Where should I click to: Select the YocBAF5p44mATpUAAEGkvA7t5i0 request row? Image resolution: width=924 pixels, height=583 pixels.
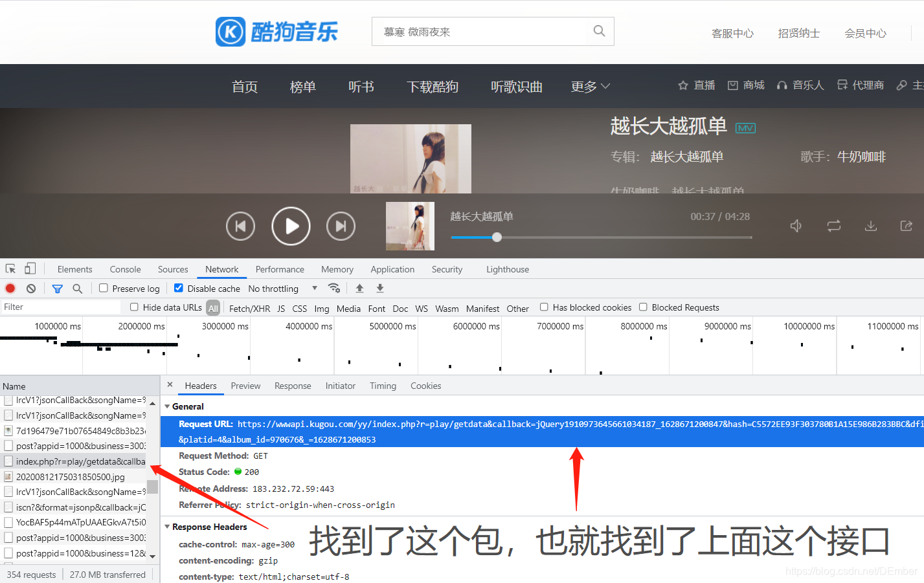[x=74, y=522]
